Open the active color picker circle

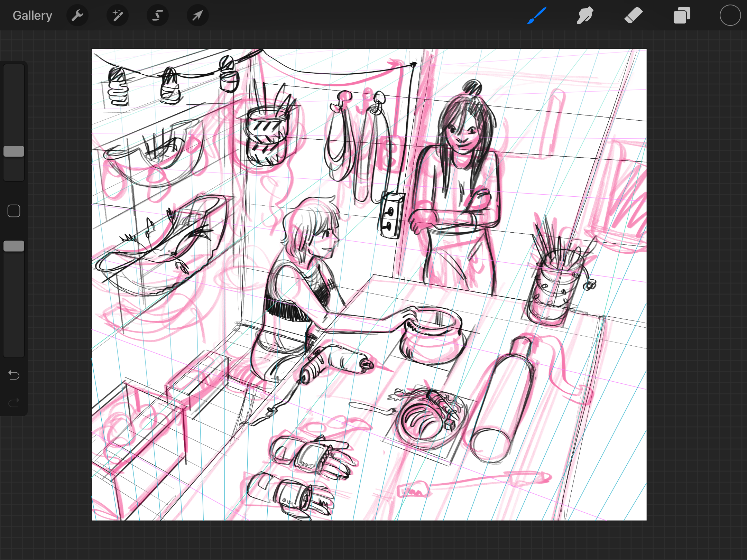click(x=730, y=16)
